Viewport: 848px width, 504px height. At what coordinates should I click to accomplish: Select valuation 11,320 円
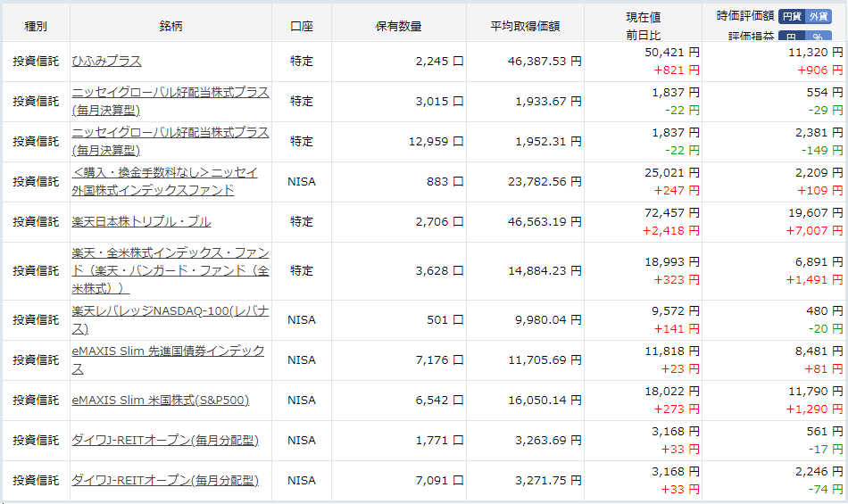click(816, 53)
